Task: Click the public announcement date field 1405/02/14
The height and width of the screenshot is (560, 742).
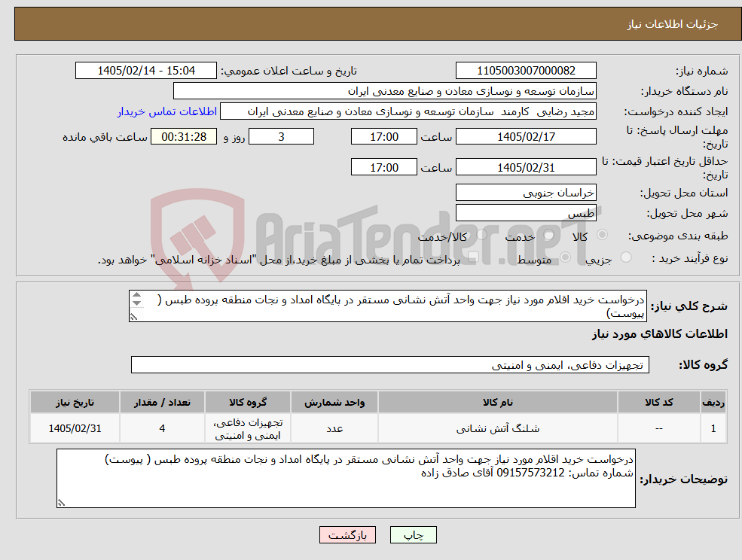Action: click(x=145, y=71)
